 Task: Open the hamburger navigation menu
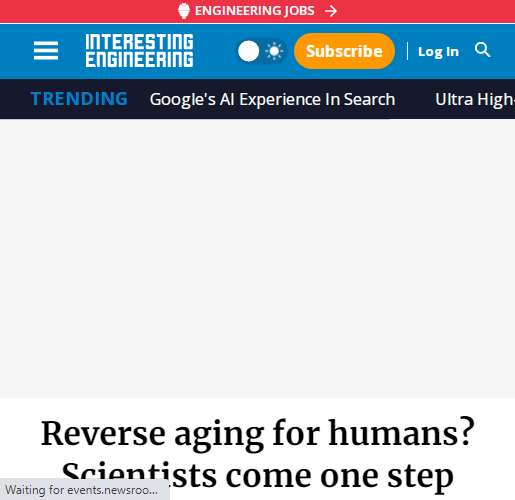click(46, 51)
